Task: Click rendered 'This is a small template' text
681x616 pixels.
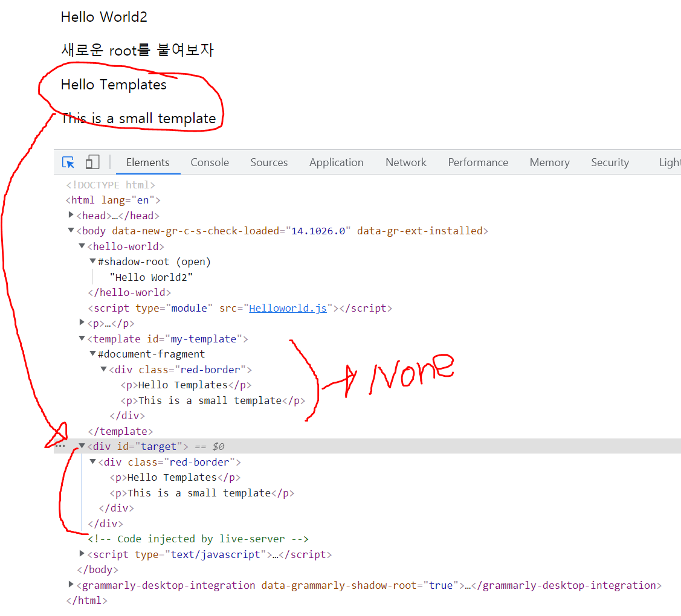Action: [x=138, y=118]
